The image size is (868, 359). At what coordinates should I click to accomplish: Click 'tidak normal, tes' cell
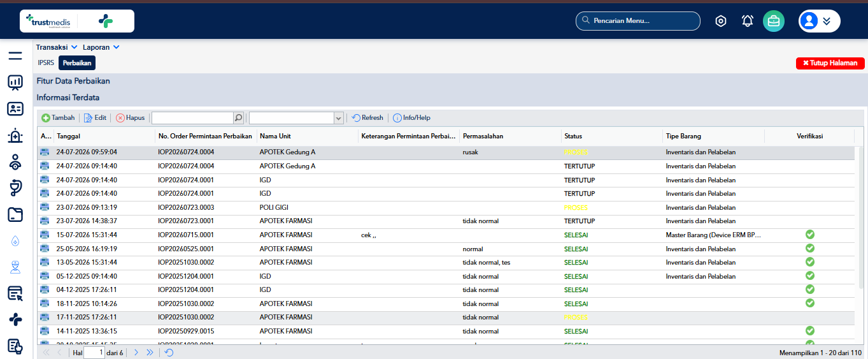point(487,262)
